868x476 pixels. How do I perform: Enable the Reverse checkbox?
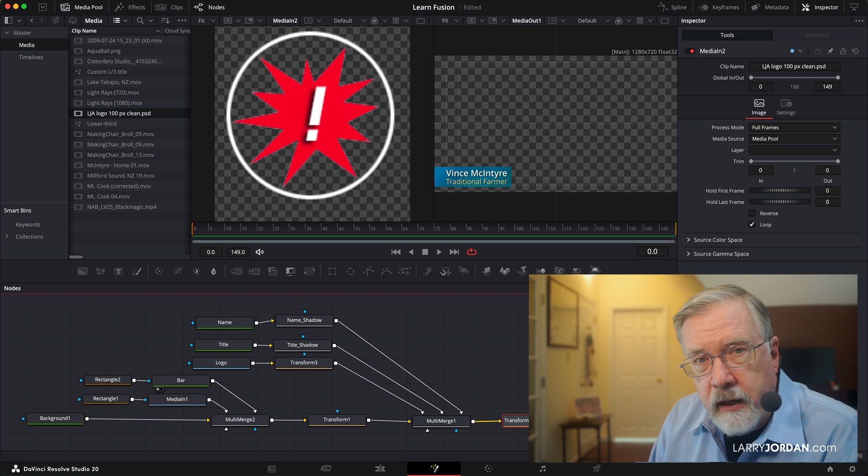(x=752, y=213)
